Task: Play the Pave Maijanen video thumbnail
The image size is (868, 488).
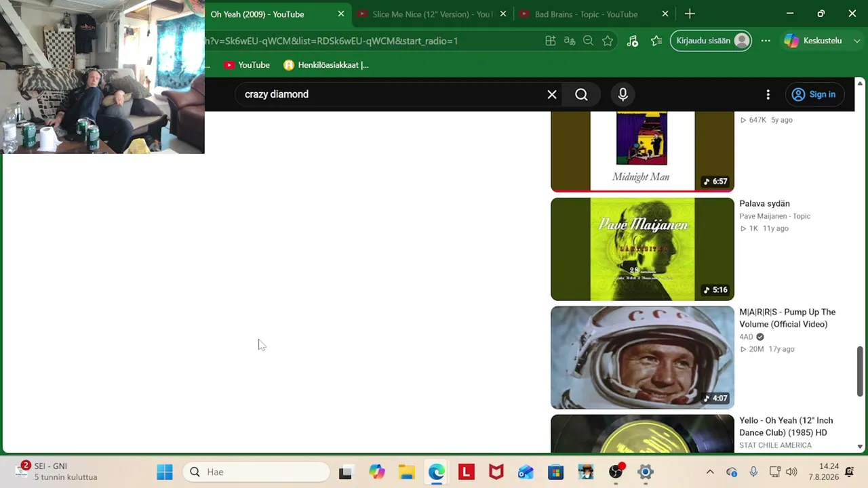Action: pos(642,249)
